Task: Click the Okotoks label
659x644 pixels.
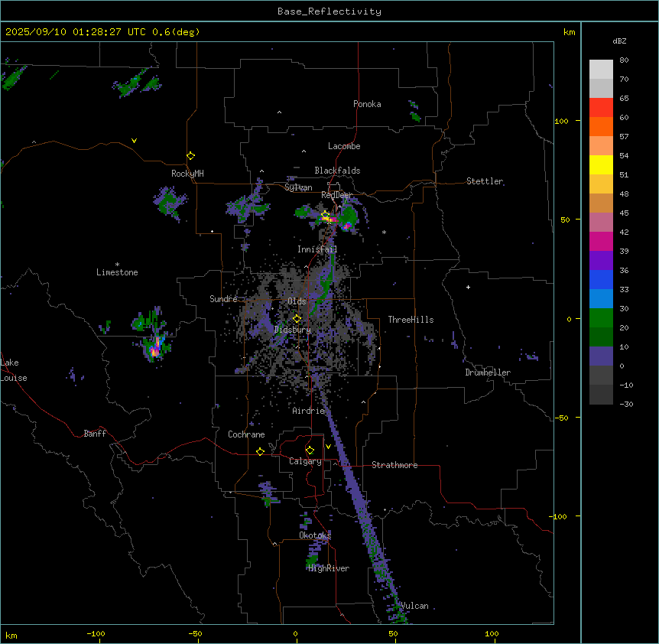Action: click(x=315, y=535)
